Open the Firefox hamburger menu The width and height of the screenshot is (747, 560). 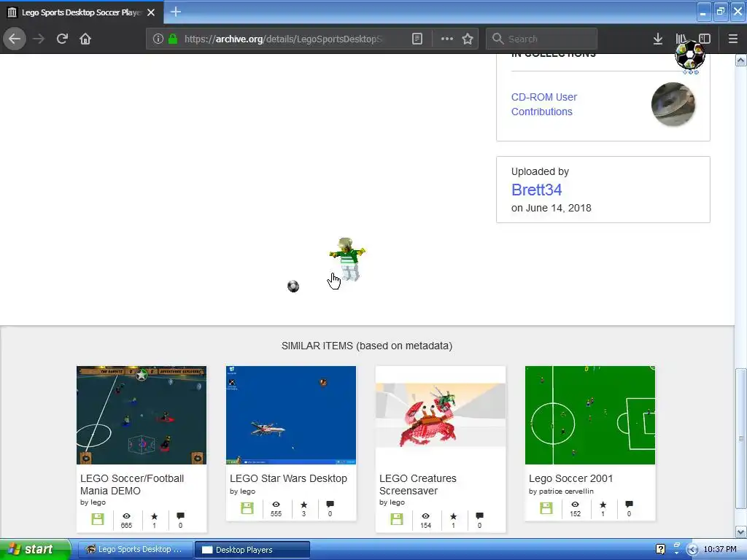[x=733, y=39]
